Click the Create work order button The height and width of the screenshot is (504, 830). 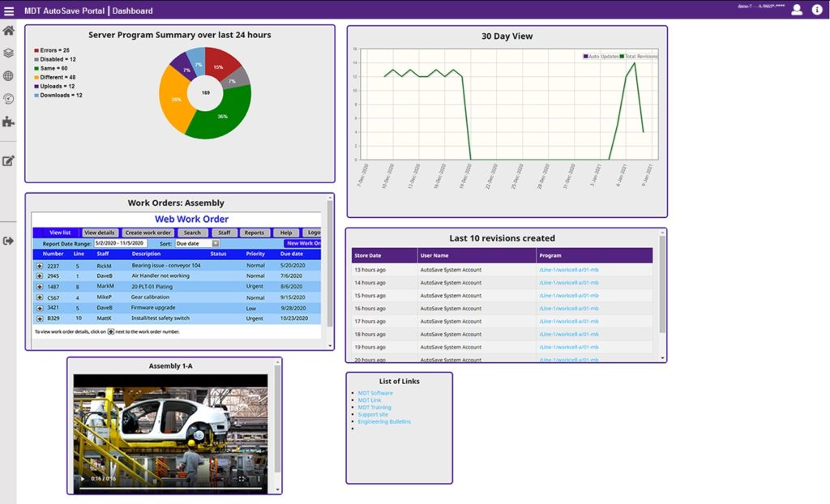[x=148, y=233]
